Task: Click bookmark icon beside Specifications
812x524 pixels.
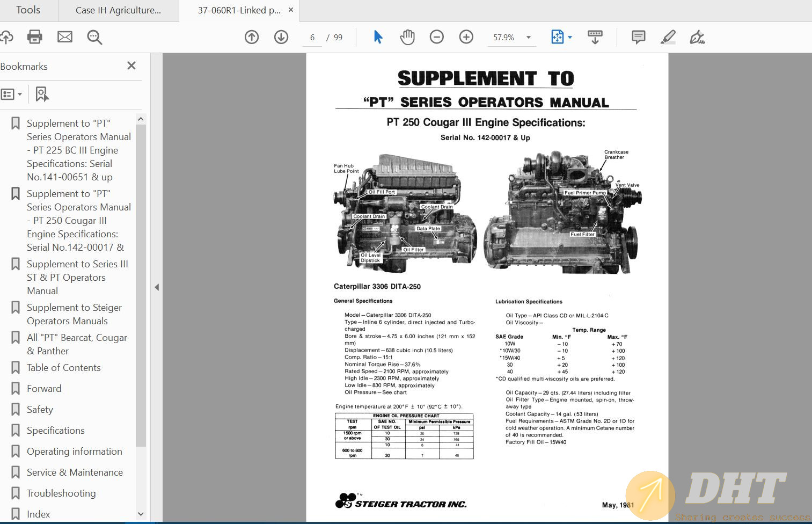Action: [x=16, y=431]
